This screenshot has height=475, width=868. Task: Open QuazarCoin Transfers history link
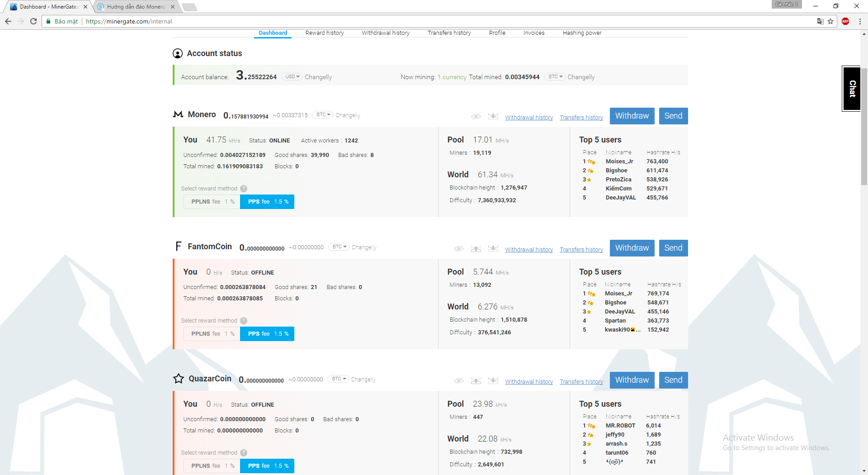(581, 382)
